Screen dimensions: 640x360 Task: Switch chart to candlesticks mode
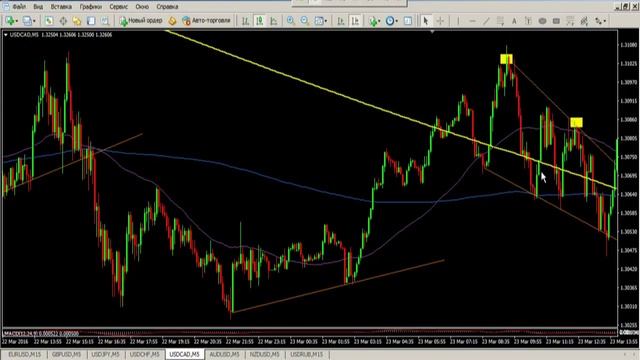click(260, 21)
